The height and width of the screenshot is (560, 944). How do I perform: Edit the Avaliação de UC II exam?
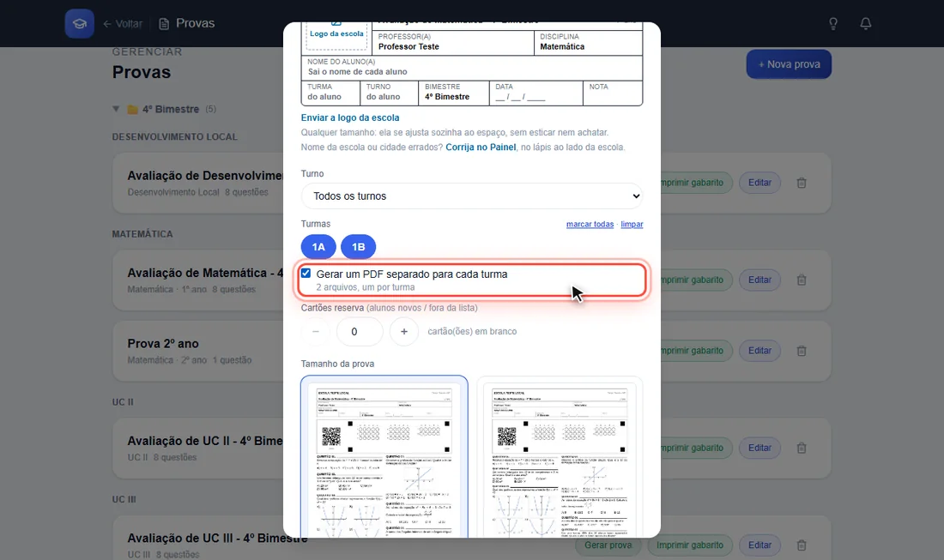[x=759, y=449]
